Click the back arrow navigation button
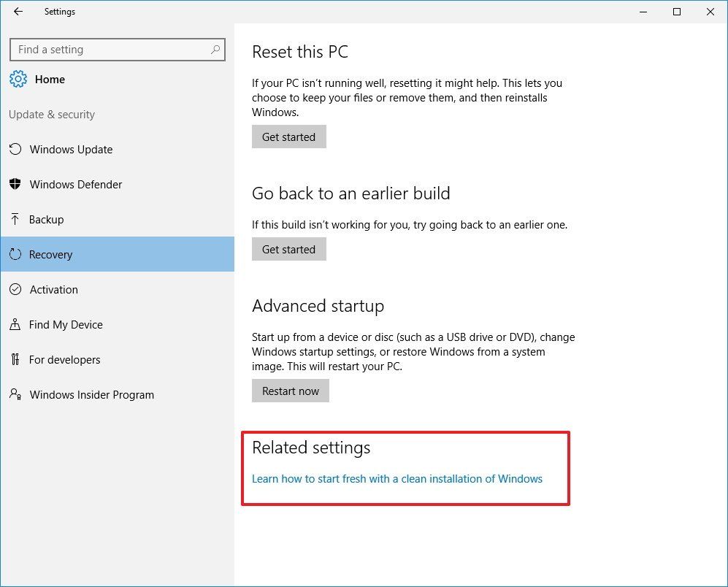Viewport: 728px width, 587px height. click(18, 12)
